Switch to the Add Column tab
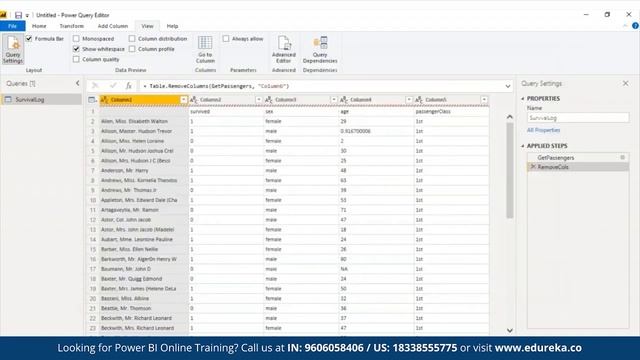The height and width of the screenshot is (360, 640). coord(113,26)
